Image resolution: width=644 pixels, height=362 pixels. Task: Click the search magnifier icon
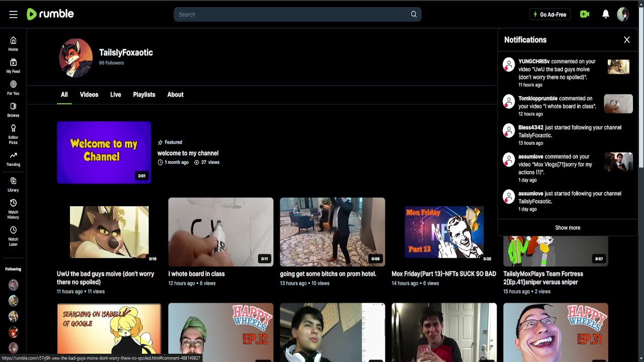pos(414,15)
